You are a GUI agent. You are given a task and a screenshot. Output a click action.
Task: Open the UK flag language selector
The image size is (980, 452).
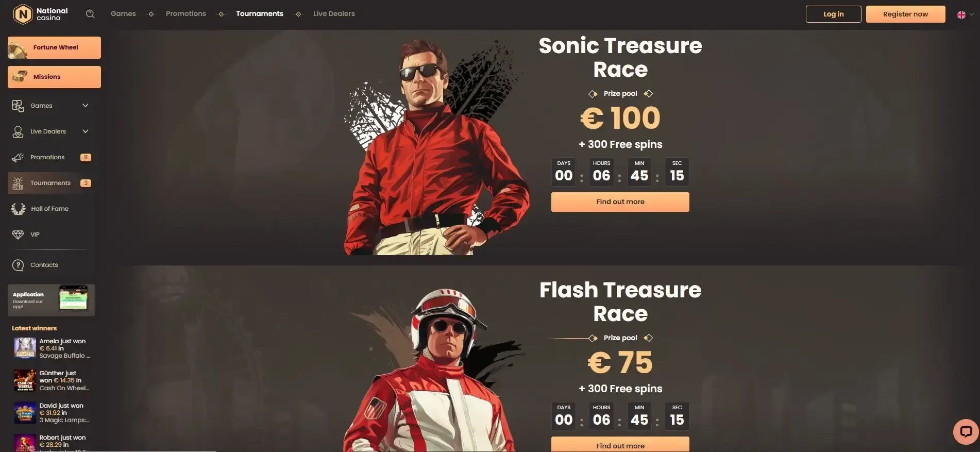(965, 14)
